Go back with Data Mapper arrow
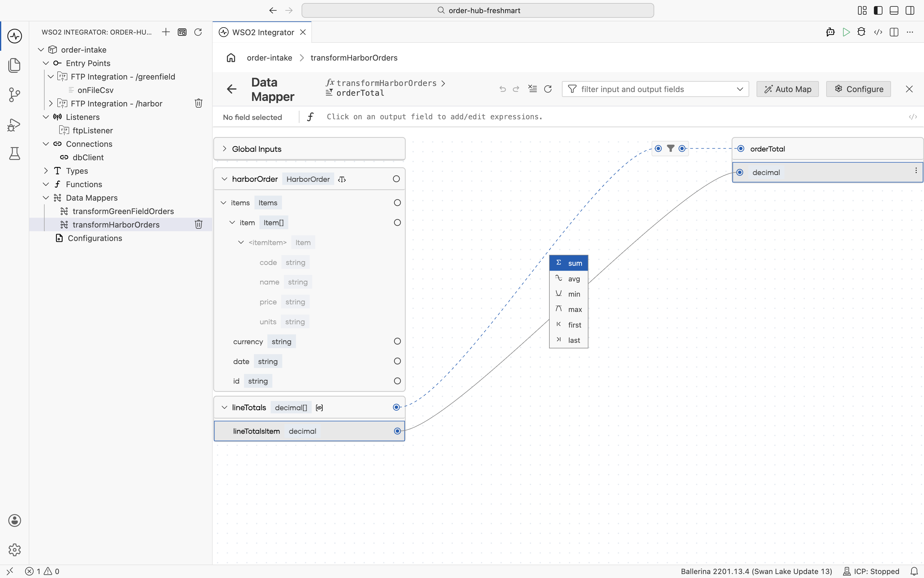The width and height of the screenshot is (924, 578). (x=231, y=89)
